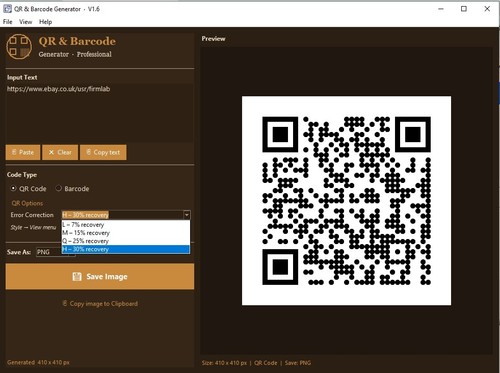Click the QR Options label

(27, 203)
